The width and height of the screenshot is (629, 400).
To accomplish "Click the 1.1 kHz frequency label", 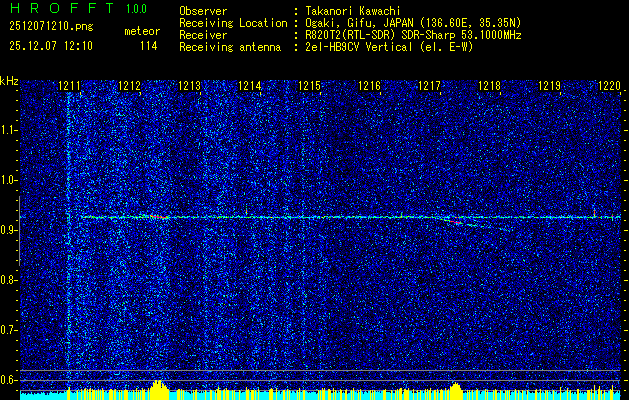I will [x=8, y=131].
